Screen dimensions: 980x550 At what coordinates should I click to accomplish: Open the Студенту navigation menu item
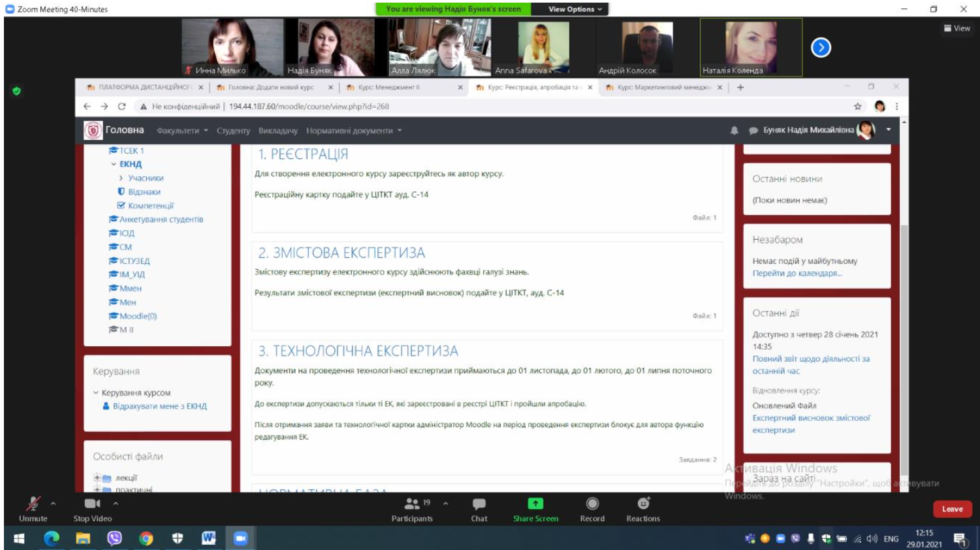click(233, 131)
